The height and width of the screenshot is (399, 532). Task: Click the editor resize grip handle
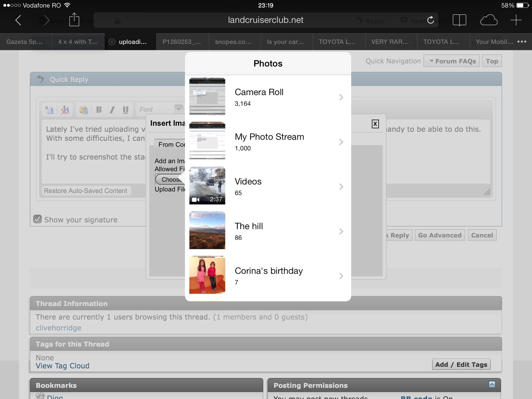[x=487, y=192]
